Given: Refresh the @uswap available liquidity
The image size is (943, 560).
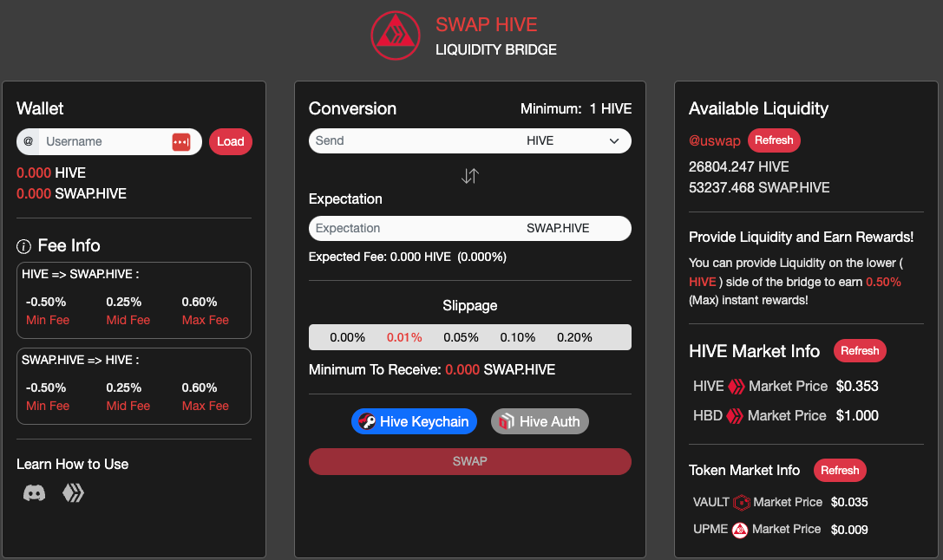Looking at the screenshot, I should point(774,140).
